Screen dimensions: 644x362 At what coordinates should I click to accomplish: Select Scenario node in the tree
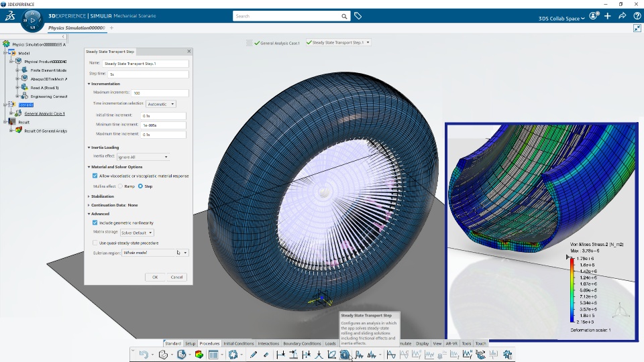pos(25,105)
